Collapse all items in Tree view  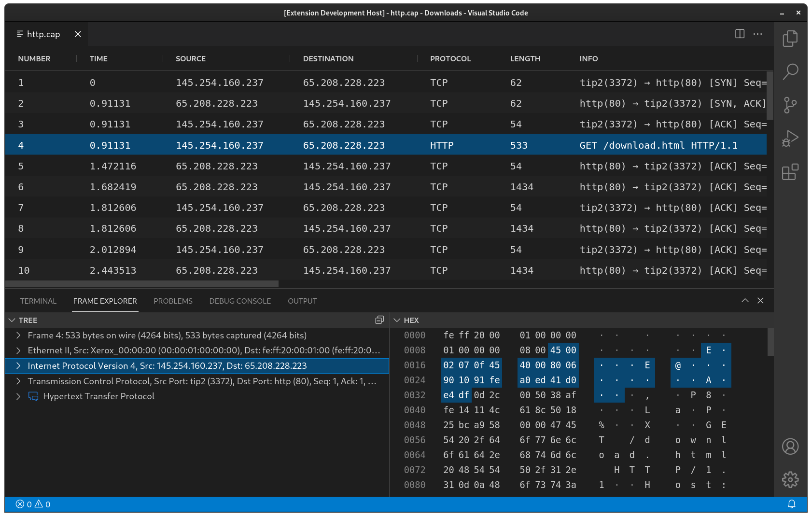tap(379, 320)
